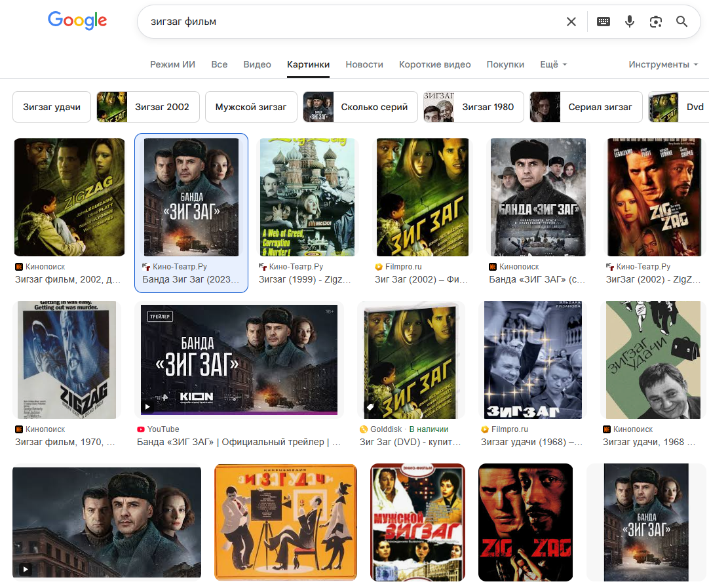Image resolution: width=709 pixels, height=588 pixels.
Task: Select the Dvd suggestion chip
Action: [679, 107]
